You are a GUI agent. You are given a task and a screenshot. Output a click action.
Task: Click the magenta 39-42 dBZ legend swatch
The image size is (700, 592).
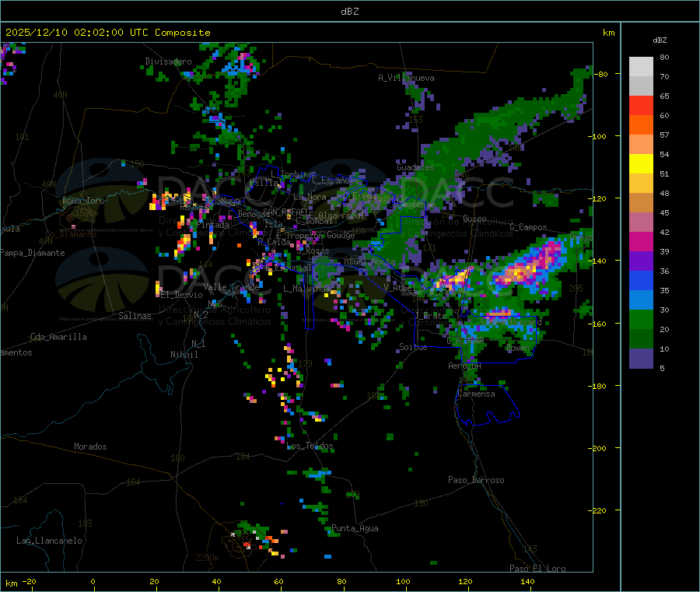(641, 241)
